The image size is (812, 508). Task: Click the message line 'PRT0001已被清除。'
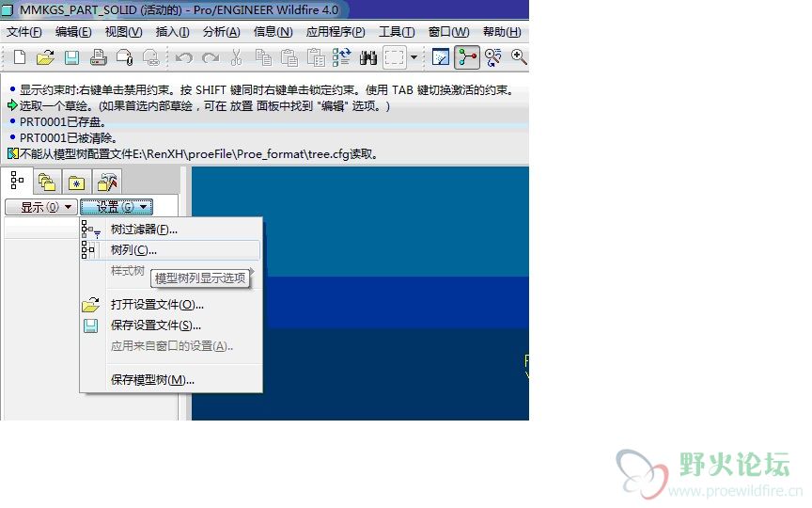[x=69, y=138]
